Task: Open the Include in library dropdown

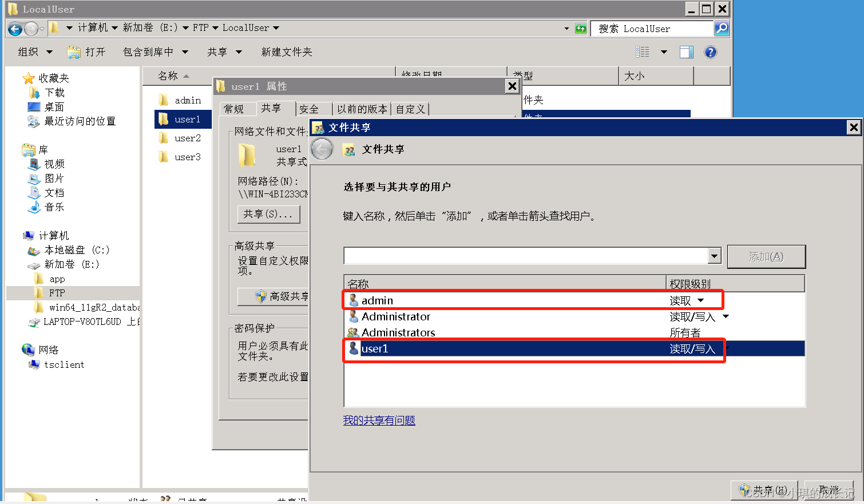Action: coord(156,52)
